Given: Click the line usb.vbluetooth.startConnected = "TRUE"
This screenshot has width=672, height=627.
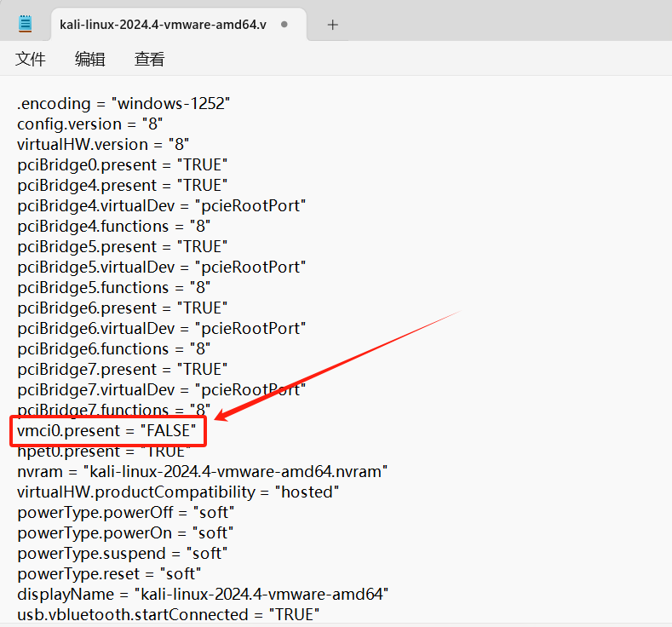Looking at the screenshot, I should pos(168,614).
